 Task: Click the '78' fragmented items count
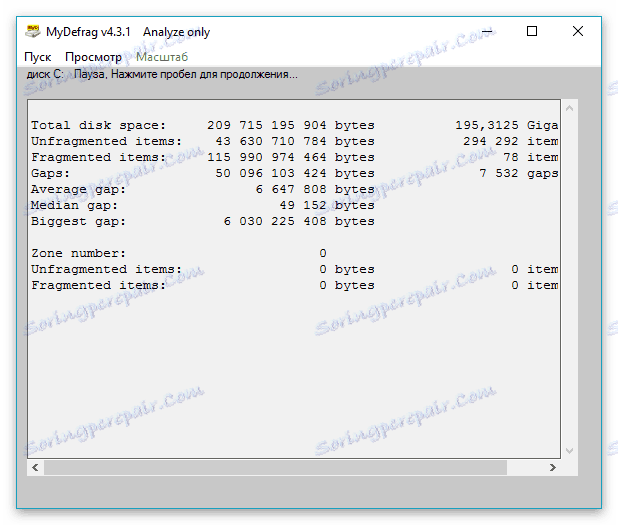[x=510, y=157]
